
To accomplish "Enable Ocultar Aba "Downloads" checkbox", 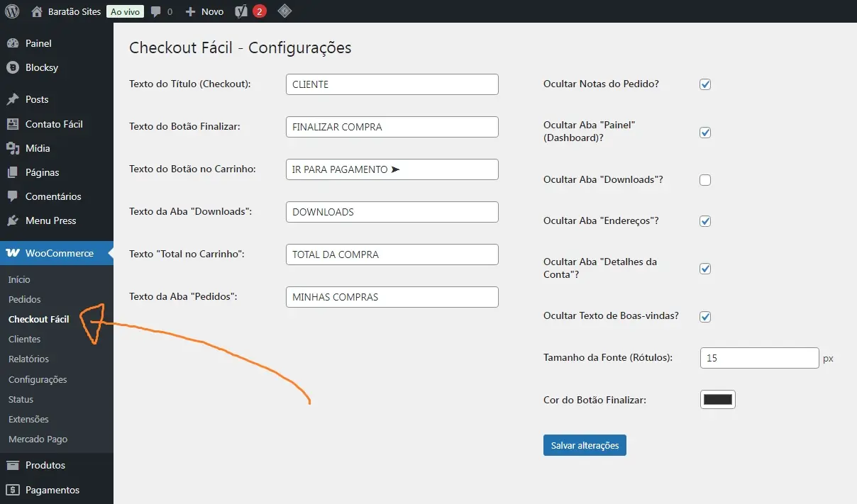I will pos(705,180).
